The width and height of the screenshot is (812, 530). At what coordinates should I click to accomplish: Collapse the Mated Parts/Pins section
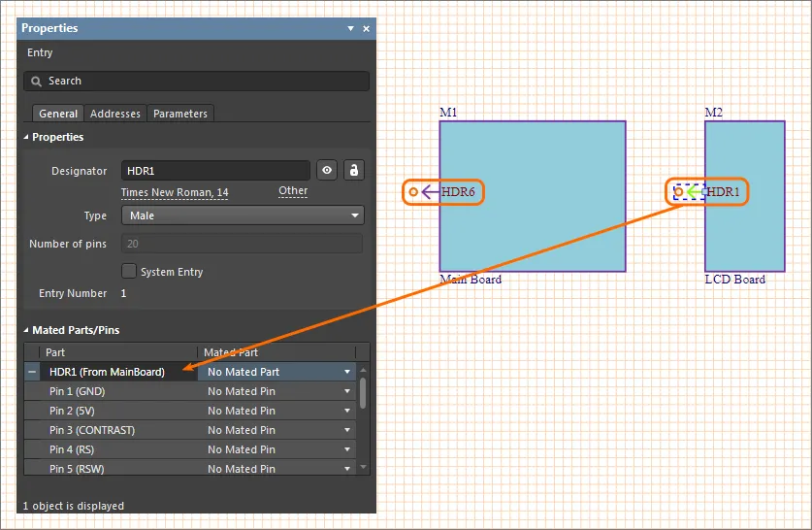pos(26,330)
